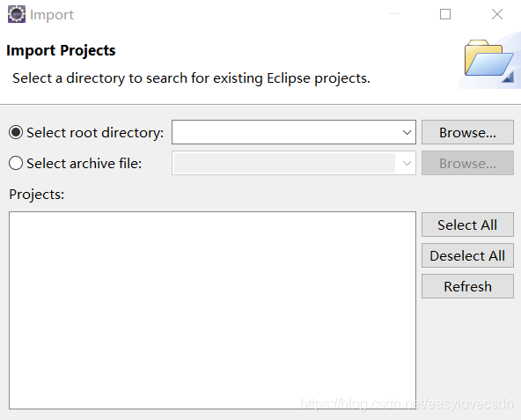The height and width of the screenshot is (420, 521).
Task: Click the Eclipse icon in the title bar
Action: click(x=16, y=14)
